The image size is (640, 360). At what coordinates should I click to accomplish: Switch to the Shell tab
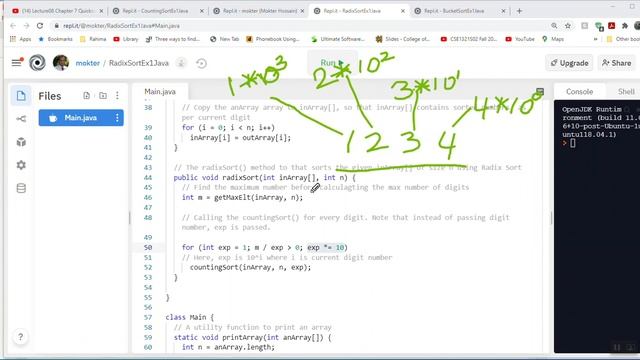pyautogui.click(x=626, y=91)
